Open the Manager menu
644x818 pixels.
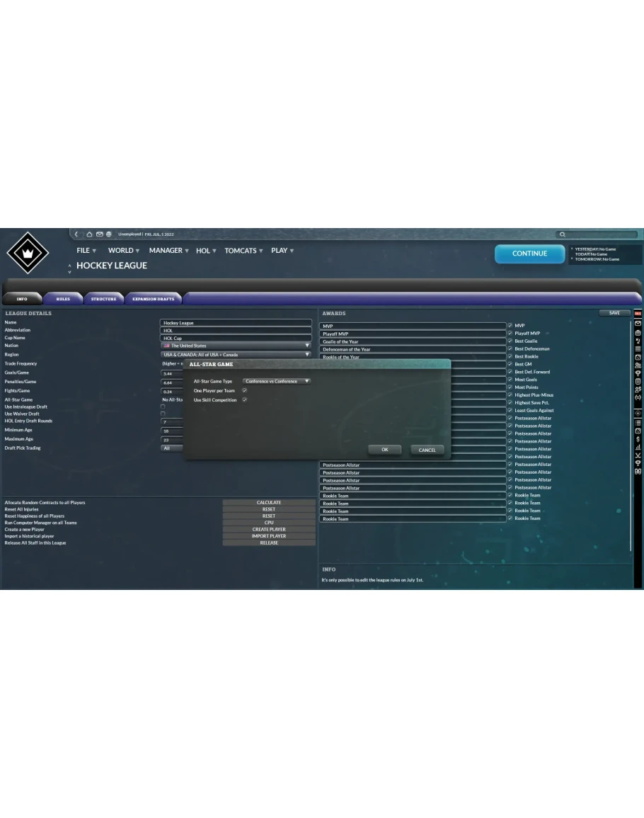168,251
